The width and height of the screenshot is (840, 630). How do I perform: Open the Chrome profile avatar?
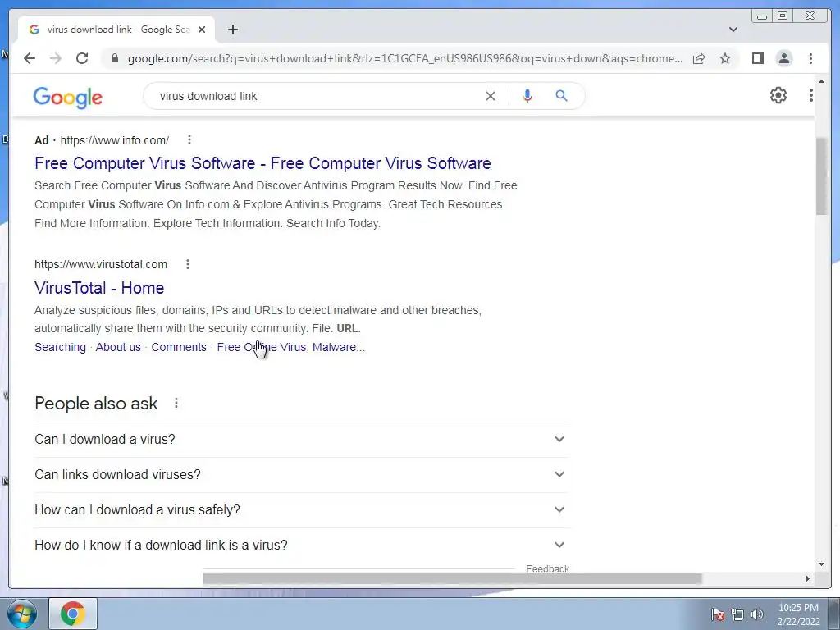(783, 58)
